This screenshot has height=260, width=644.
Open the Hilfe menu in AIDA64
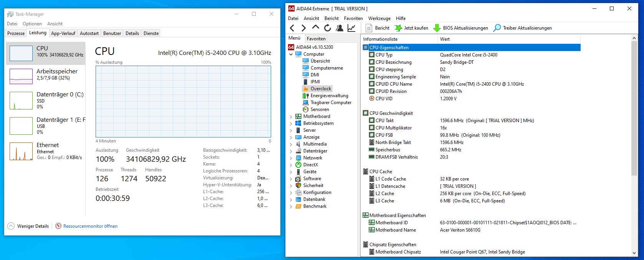click(x=401, y=18)
